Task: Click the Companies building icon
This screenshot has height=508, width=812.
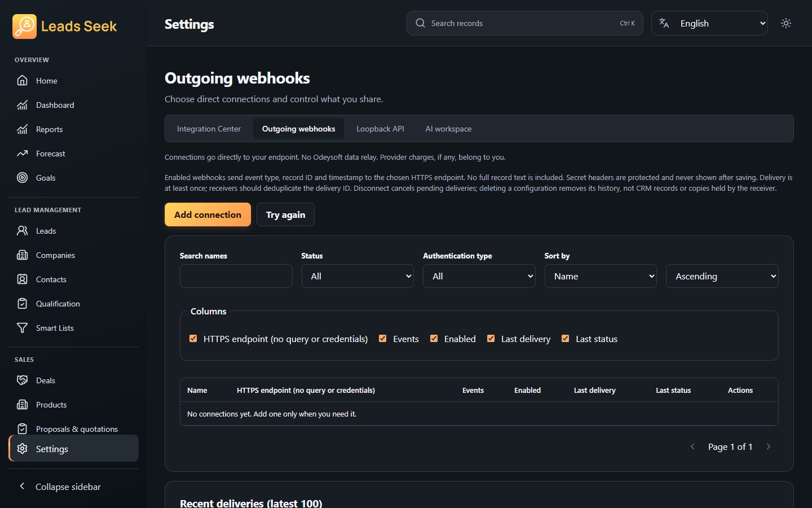Action: click(x=22, y=255)
